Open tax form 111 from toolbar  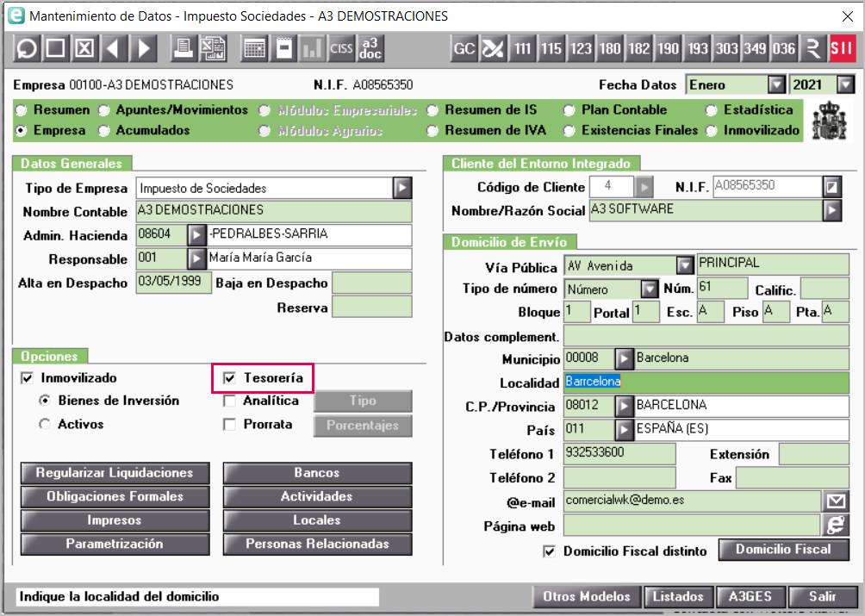[x=522, y=48]
